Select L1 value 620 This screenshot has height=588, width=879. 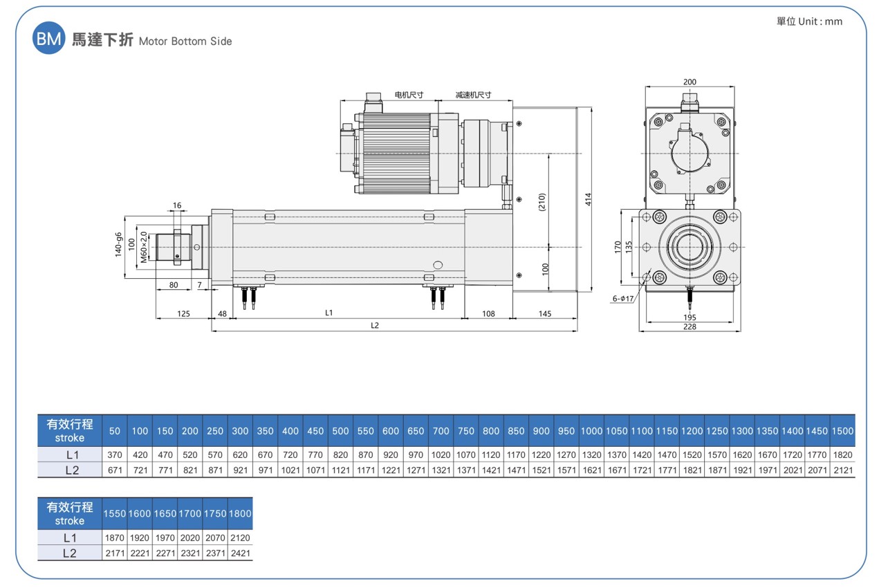[240, 455]
